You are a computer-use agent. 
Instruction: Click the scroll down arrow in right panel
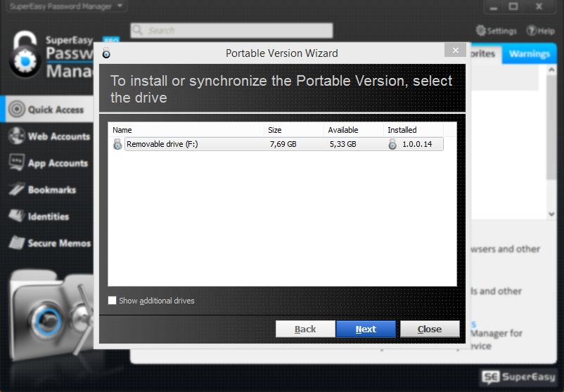pyautogui.click(x=553, y=214)
